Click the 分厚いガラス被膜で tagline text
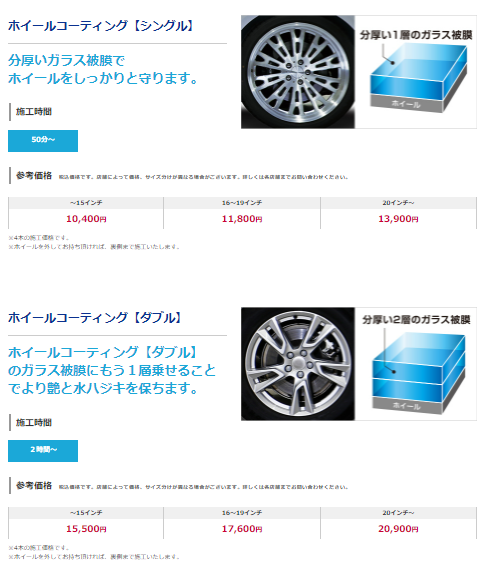 (x=66, y=60)
